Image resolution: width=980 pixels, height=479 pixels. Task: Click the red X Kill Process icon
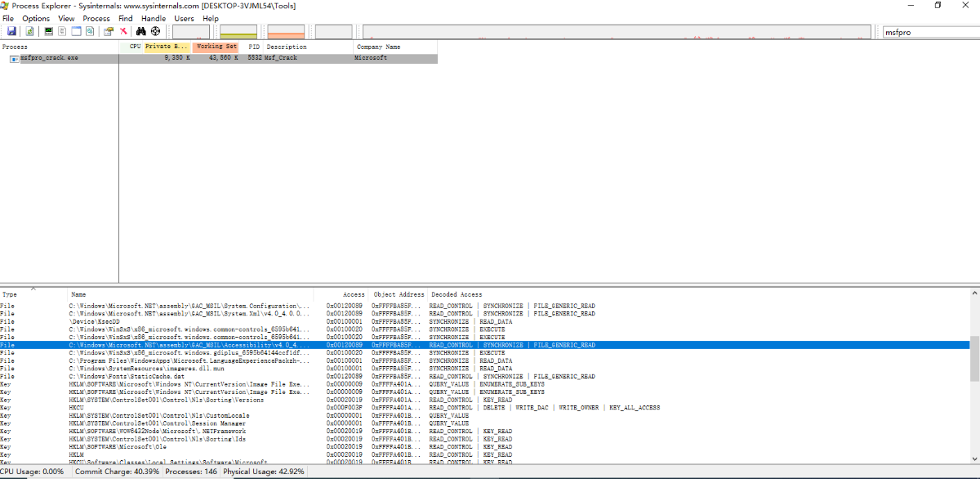click(x=123, y=31)
